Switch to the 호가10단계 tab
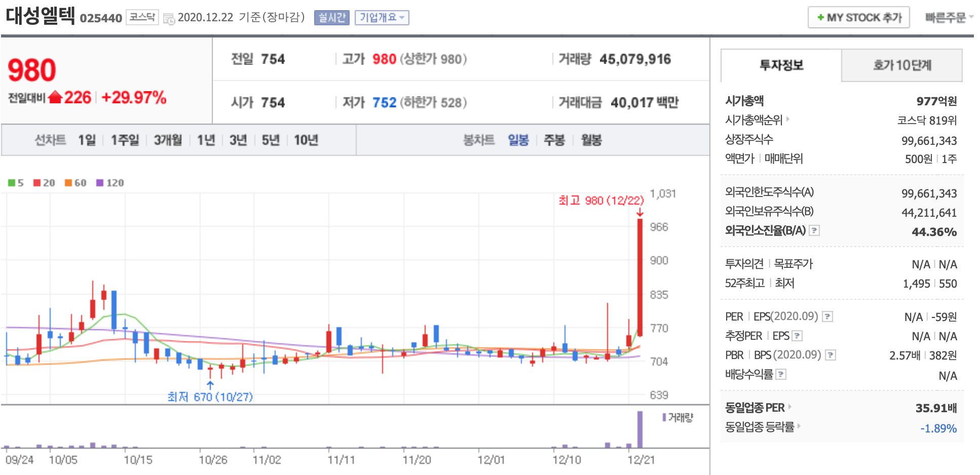The height and width of the screenshot is (475, 980). 902,65
